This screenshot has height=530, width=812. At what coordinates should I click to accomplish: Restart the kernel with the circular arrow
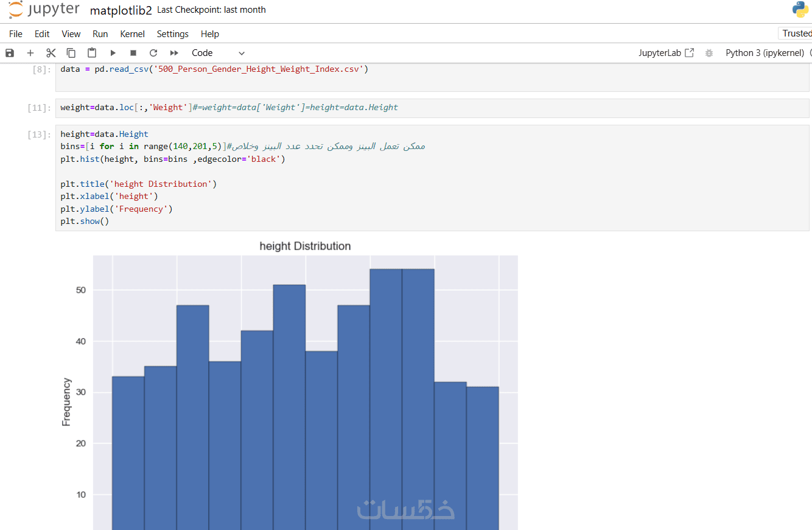(x=153, y=53)
